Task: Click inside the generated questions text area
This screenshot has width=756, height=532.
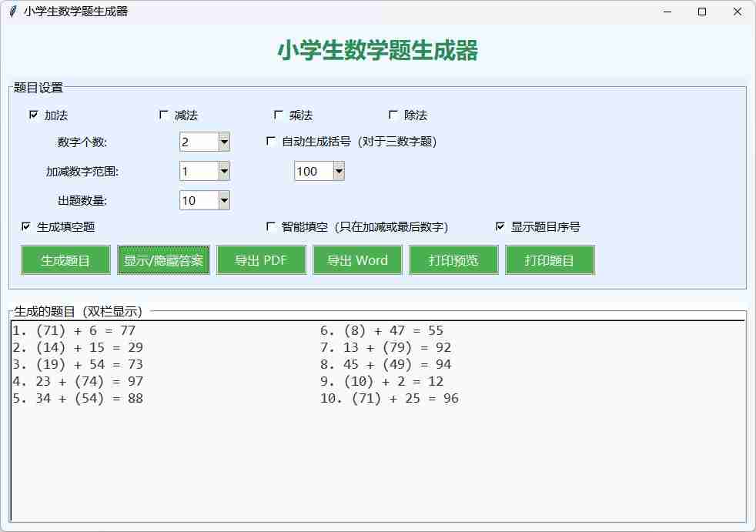Action: click(377, 462)
